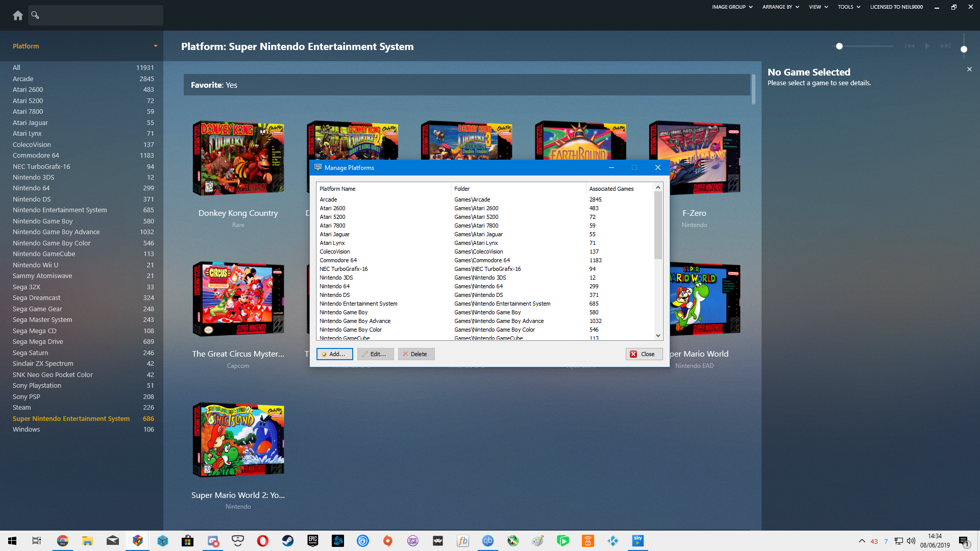Click the search magnifier icon
This screenshot has width=980, height=551.
click(x=35, y=15)
